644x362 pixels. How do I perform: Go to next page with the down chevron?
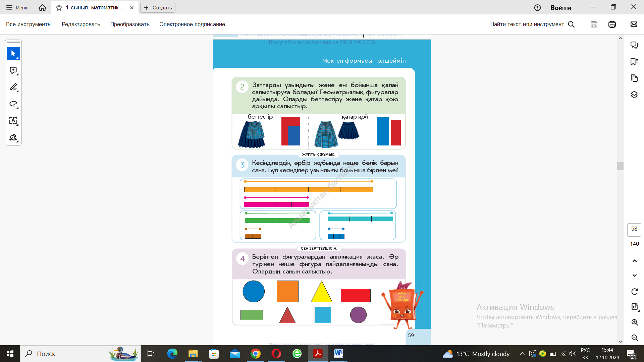click(634, 276)
